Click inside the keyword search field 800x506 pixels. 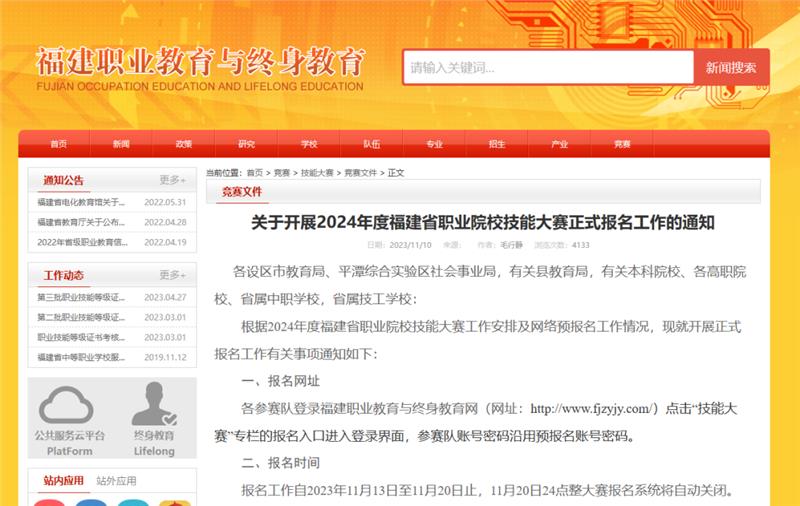548,67
